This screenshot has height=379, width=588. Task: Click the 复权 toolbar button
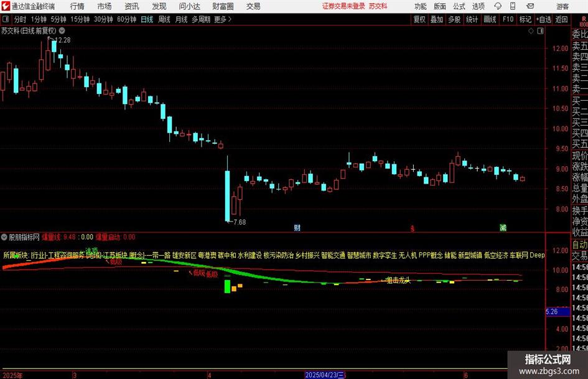coord(419,19)
